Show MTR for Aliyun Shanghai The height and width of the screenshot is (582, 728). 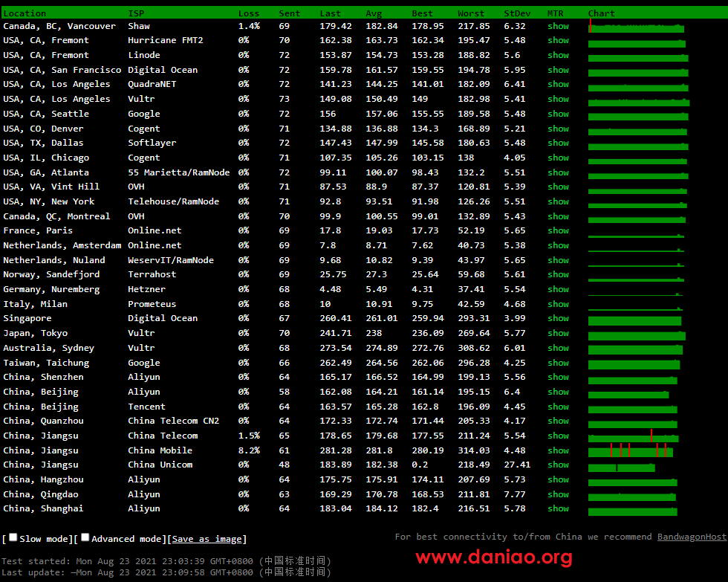(558, 508)
